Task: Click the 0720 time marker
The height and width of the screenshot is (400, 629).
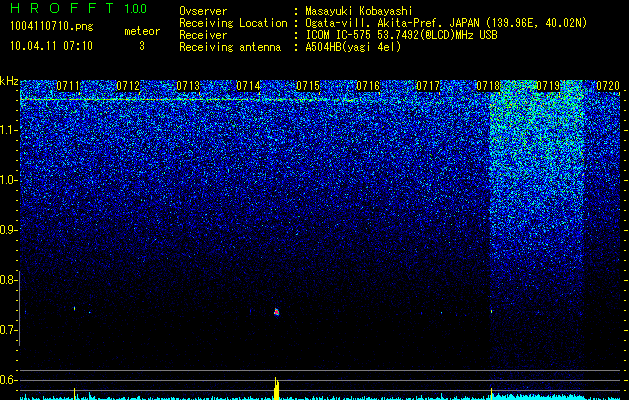Action: click(608, 86)
